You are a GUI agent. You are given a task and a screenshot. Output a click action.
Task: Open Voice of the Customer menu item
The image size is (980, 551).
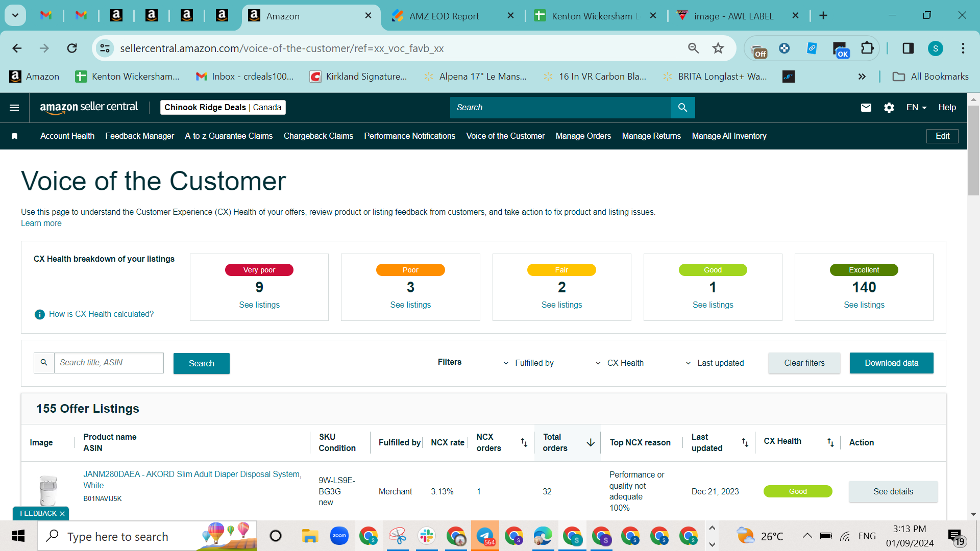pos(505,136)
